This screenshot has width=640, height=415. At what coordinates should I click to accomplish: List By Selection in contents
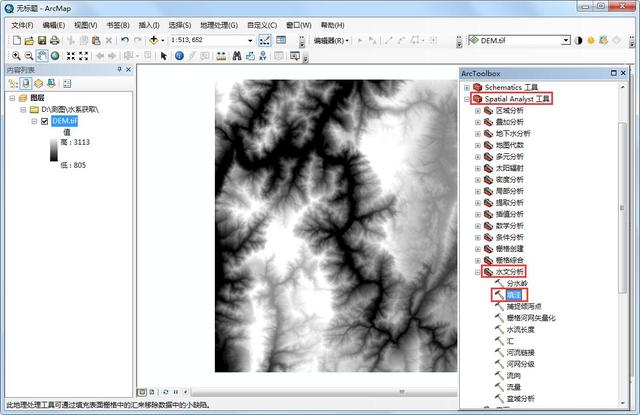pos(51,84)
